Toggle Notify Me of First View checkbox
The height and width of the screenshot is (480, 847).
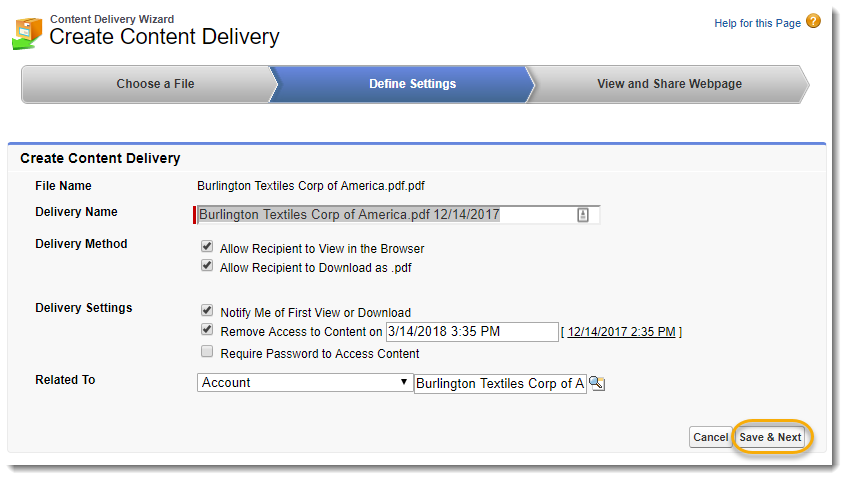pyautogui.click(x=207, y=311)
